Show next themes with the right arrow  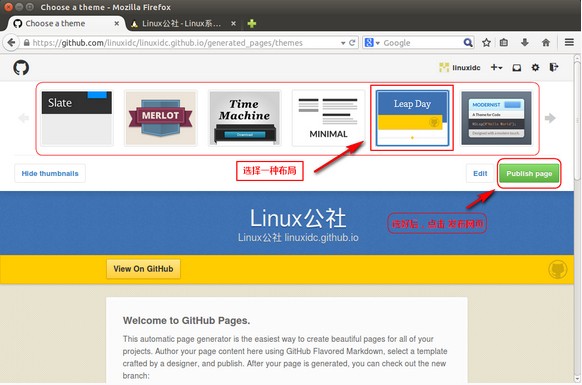pos(550,118)
